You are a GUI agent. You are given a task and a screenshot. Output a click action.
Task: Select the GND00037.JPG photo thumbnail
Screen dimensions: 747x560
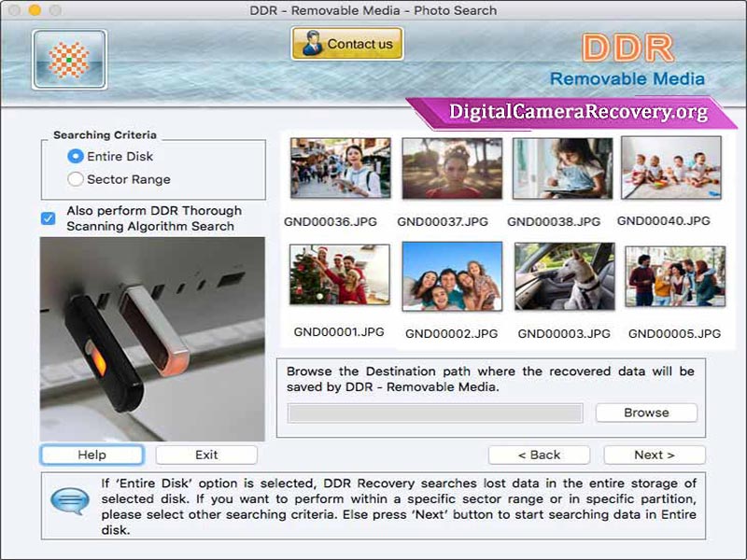(x=452, y=169)
